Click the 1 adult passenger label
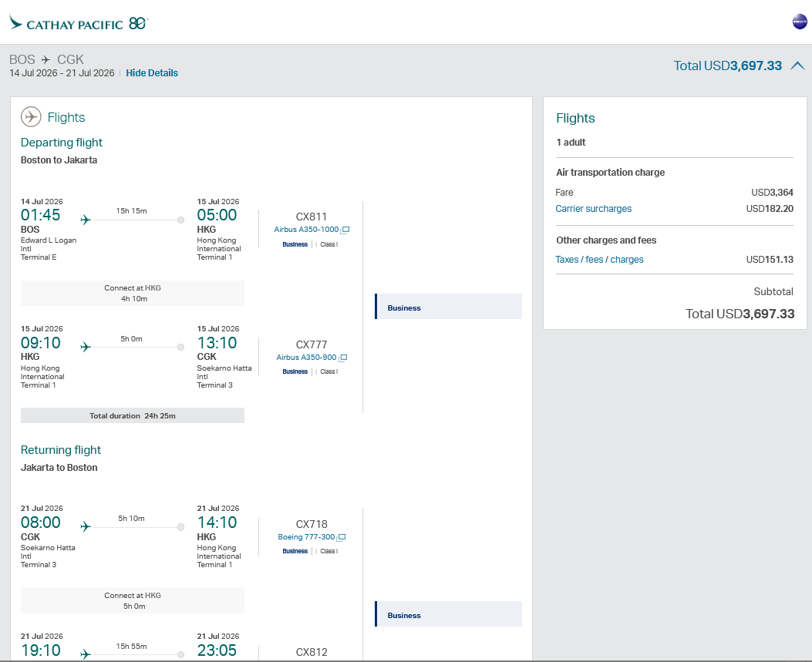The width and height of the screenshot is (812, 662). (x=571, y=143)
